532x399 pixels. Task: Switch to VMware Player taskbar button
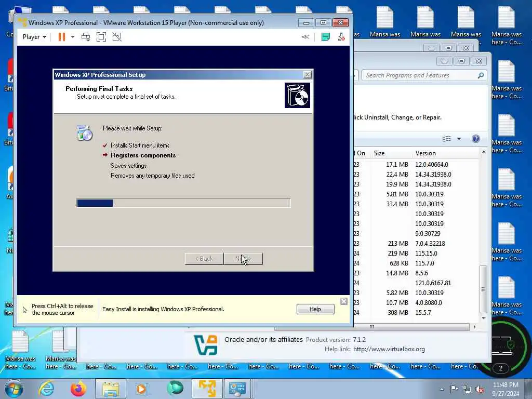[207, 389]
